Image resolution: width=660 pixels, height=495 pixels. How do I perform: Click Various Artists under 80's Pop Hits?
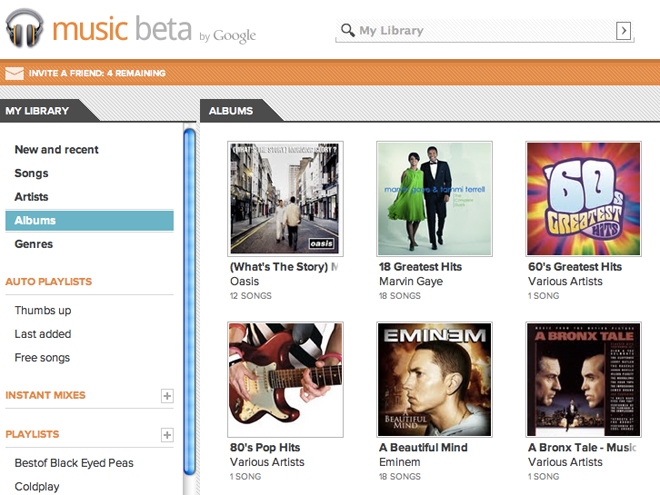(x=267, y=462)
